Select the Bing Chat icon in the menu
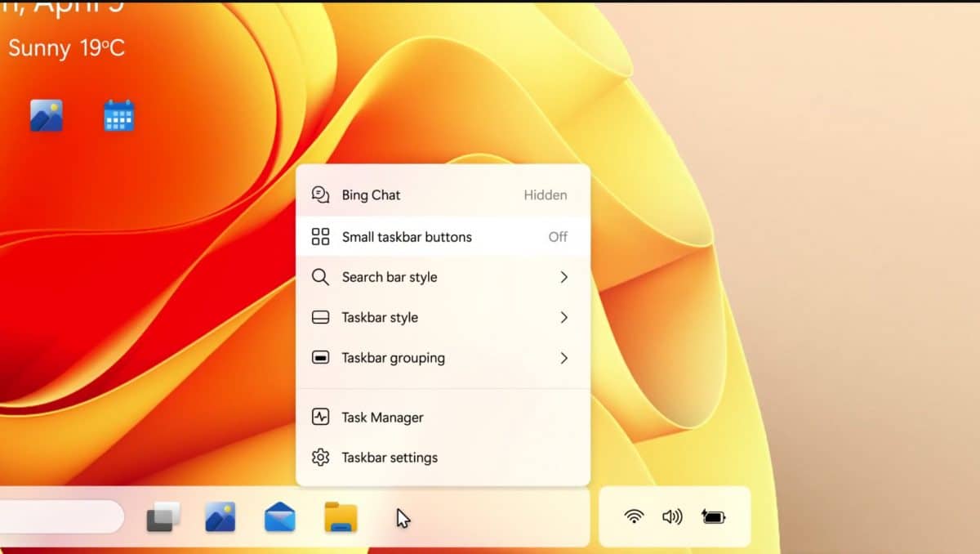Viewport: 980px width, 554px height. coord(320,194)
